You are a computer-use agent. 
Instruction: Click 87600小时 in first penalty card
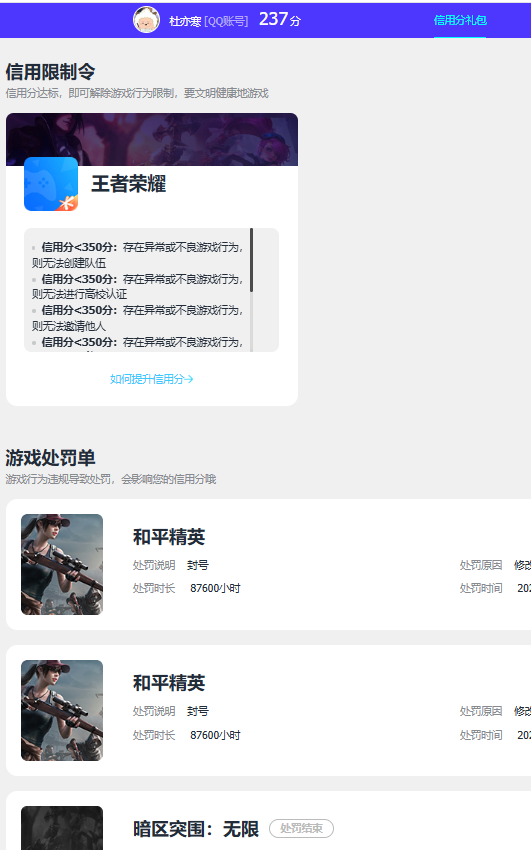pos(215,588)
